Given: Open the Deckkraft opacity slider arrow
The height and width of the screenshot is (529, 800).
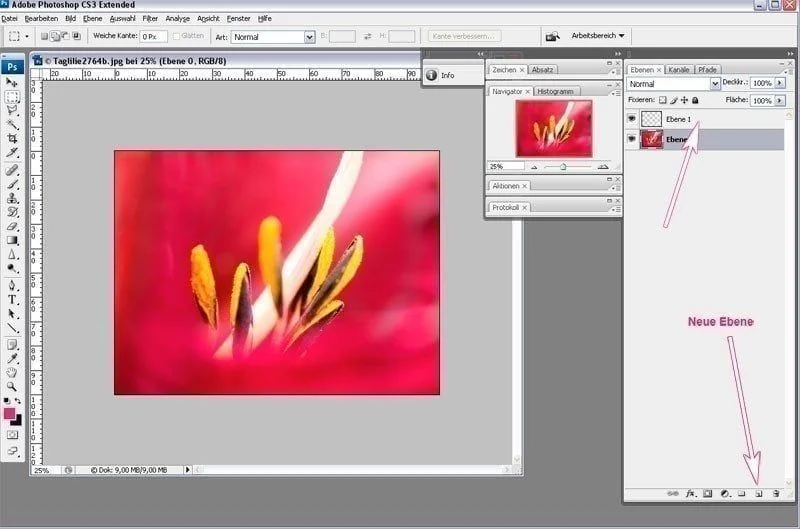Looking at the screenshot, I should pos(780,83).
